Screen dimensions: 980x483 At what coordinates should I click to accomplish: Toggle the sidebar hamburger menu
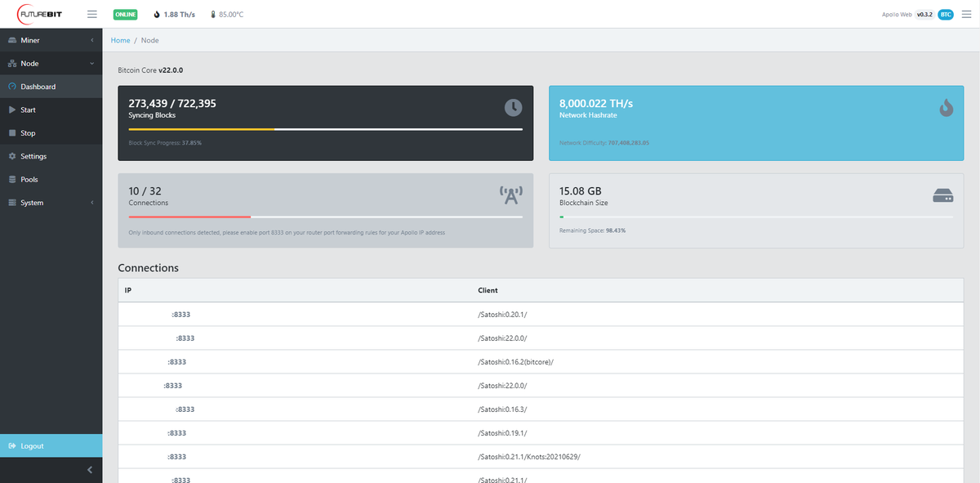click(x=92, y=15)
